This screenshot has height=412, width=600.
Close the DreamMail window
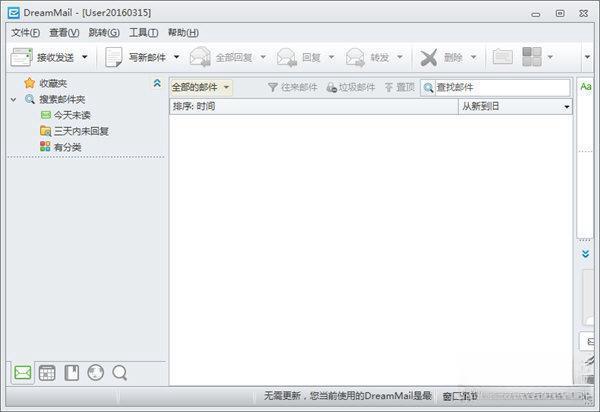pos(584,13)
